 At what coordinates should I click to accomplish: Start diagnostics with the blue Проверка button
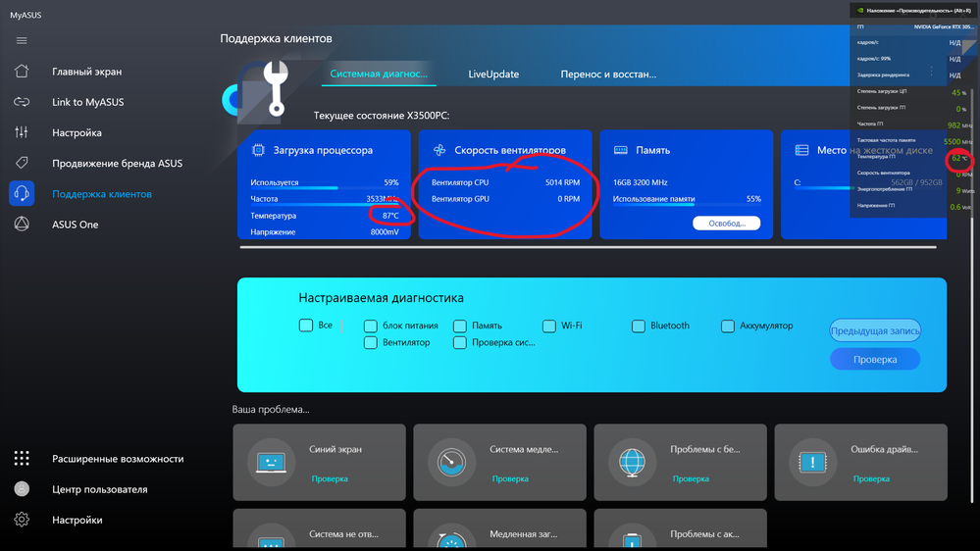[x=875, y=359]
